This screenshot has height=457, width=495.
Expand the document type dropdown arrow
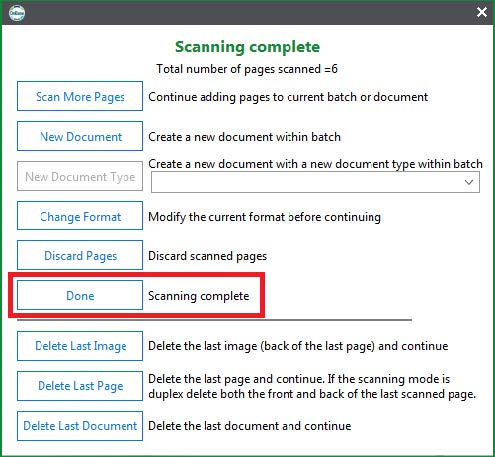pyautogui.click(x=469, y=182)
